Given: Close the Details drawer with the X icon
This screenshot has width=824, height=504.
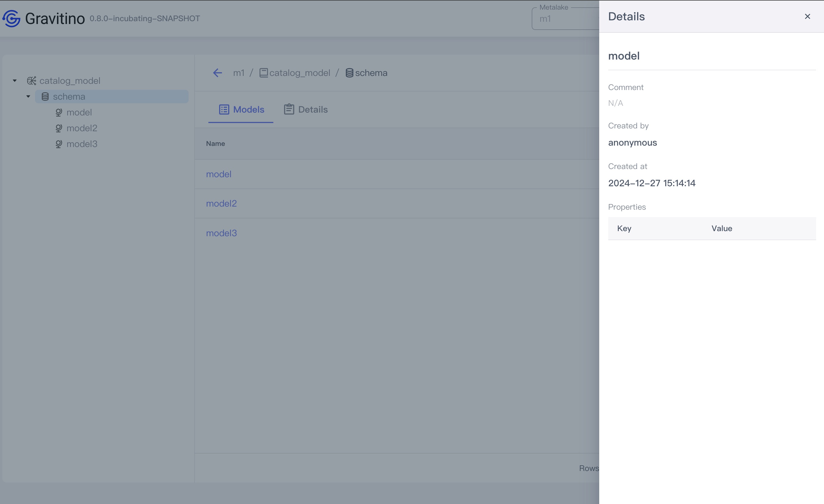Looking at the screenshot, I should [807, 16].
